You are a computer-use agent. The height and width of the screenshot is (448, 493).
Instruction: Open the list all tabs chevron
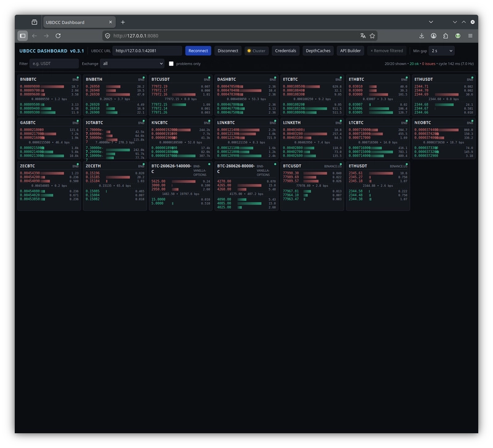point(431,22)
